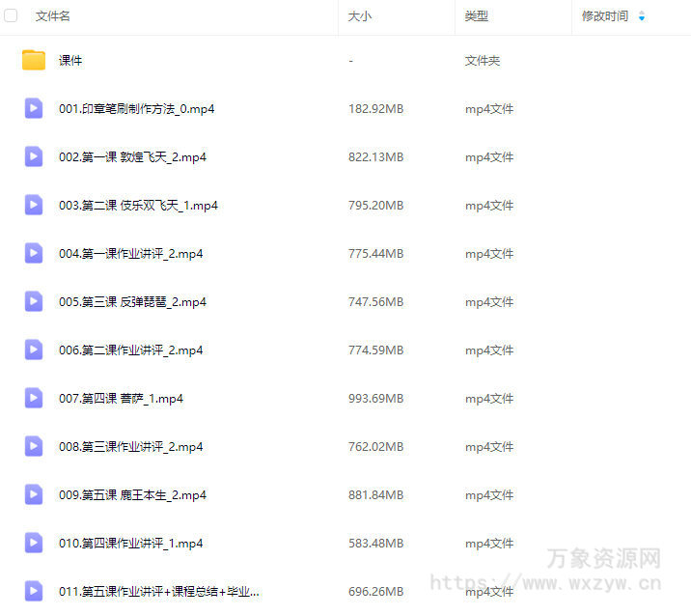This screenshot has height=616, width=691.
Task: Tick the select-all checkbox beside 文件名
Action: pyautogui.click(x=11, y=15)
